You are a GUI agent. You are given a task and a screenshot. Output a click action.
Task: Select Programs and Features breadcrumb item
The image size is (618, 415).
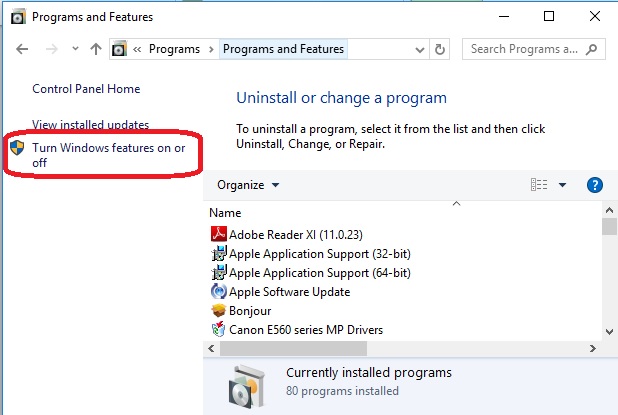coord(283,49)
